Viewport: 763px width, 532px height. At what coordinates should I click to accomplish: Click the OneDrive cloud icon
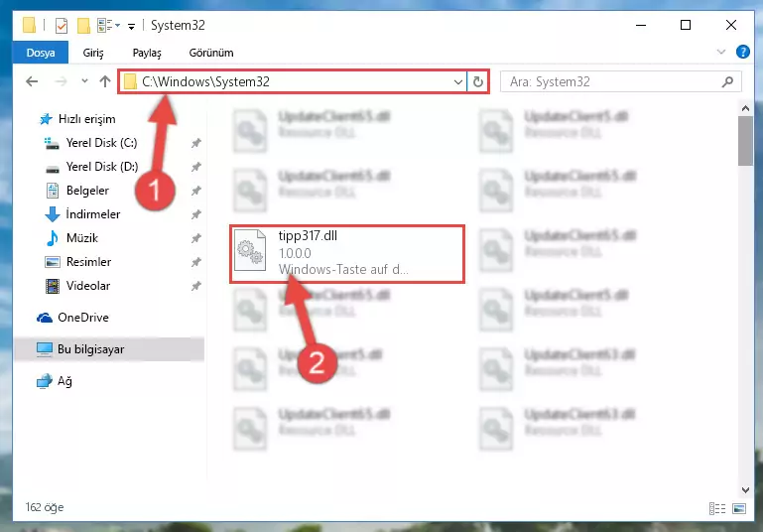tap(45, 318)
